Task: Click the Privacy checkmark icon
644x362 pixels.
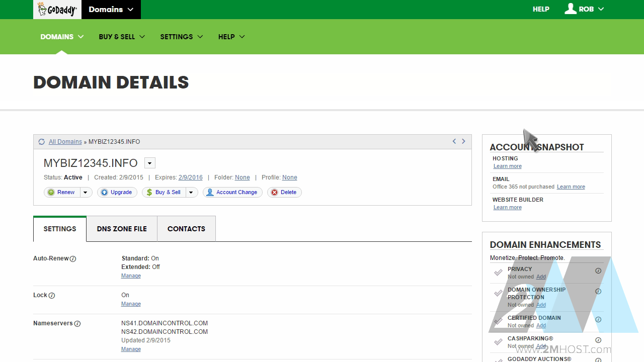Action: point(498,273)
